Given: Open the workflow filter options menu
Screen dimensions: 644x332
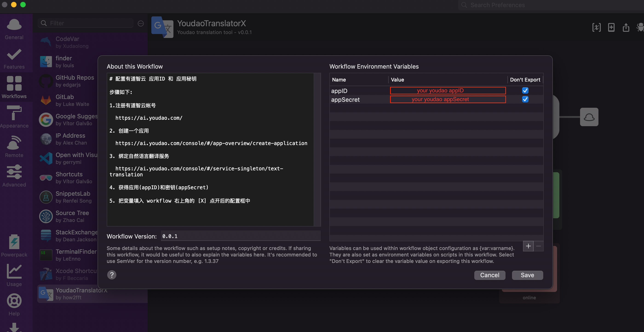Looking at the screenshot, I should [x=141, y=23].
